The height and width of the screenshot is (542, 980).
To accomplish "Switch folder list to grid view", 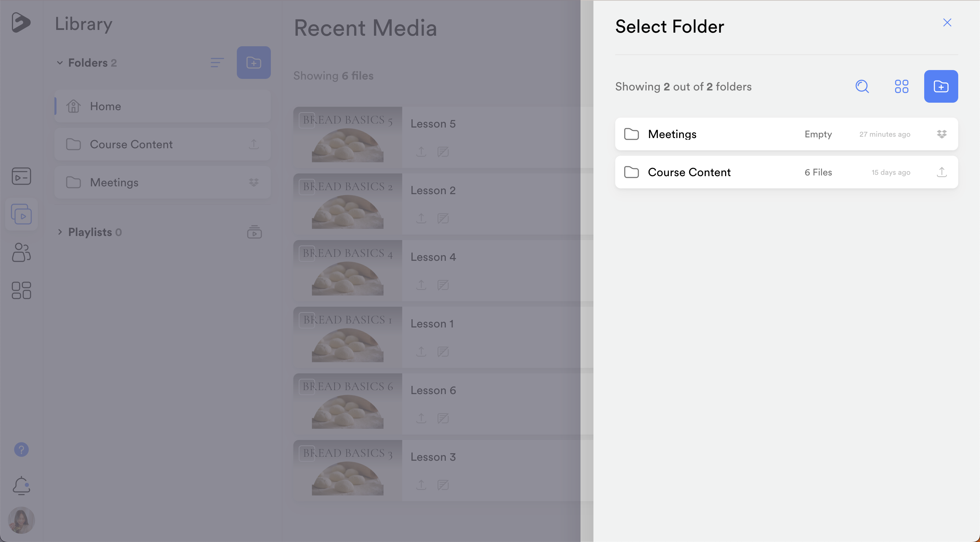I will [901, 86].
